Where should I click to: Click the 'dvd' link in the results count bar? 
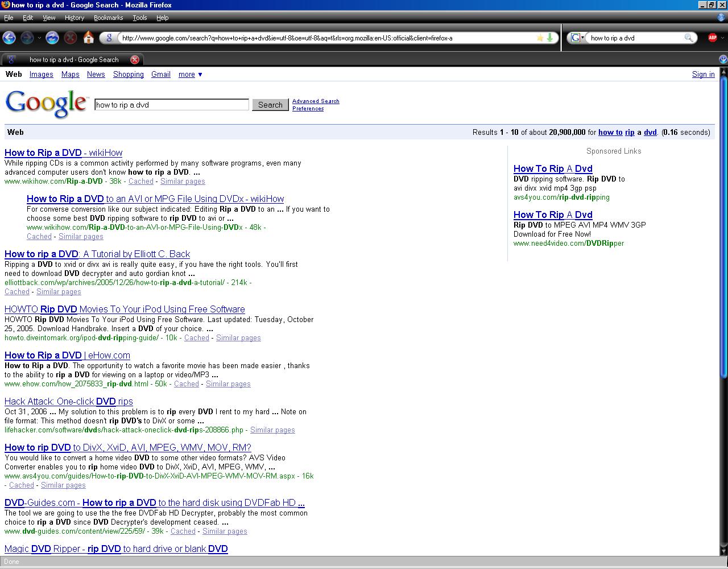click(650, 132)
